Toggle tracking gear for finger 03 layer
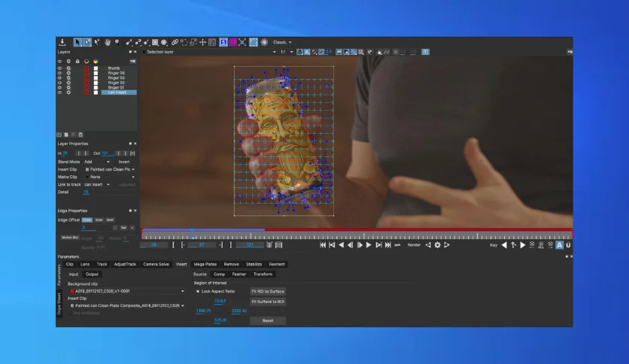Screen dimensions: 629x364 [68, 77]
